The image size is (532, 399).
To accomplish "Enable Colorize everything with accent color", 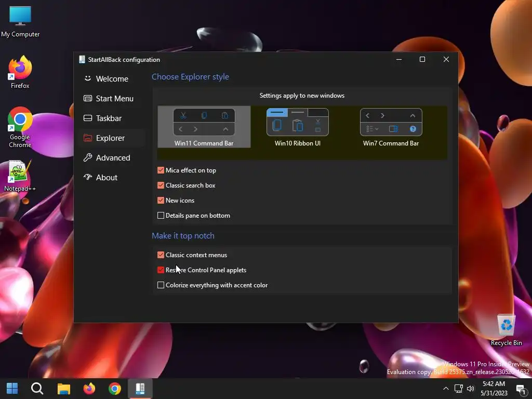I will tap(161, 285).
